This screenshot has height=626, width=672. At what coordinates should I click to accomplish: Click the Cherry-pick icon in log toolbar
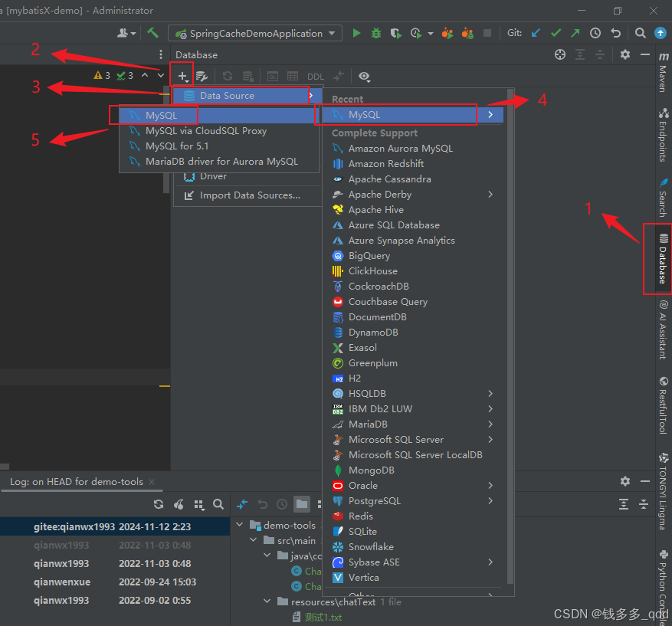pos(179,504)
